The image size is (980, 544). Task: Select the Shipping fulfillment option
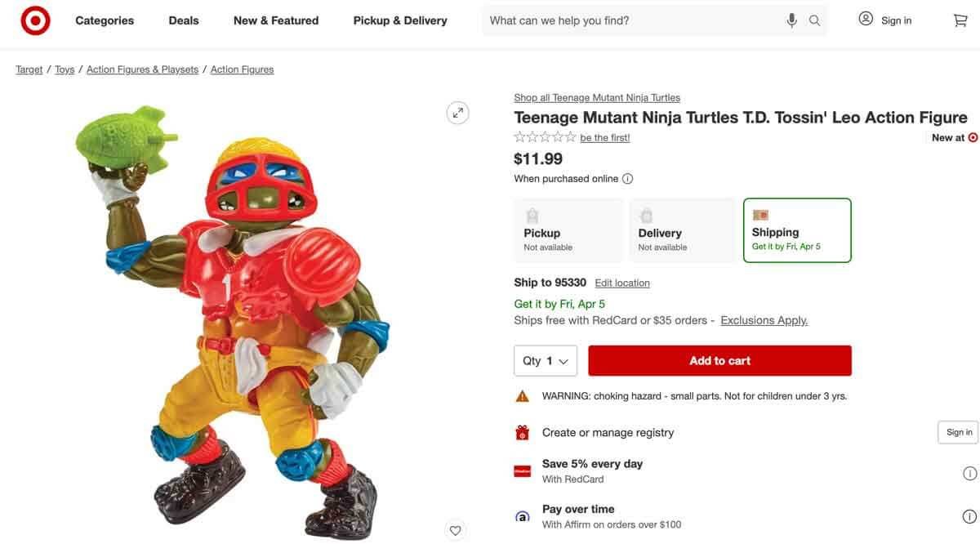click(797, 230)
